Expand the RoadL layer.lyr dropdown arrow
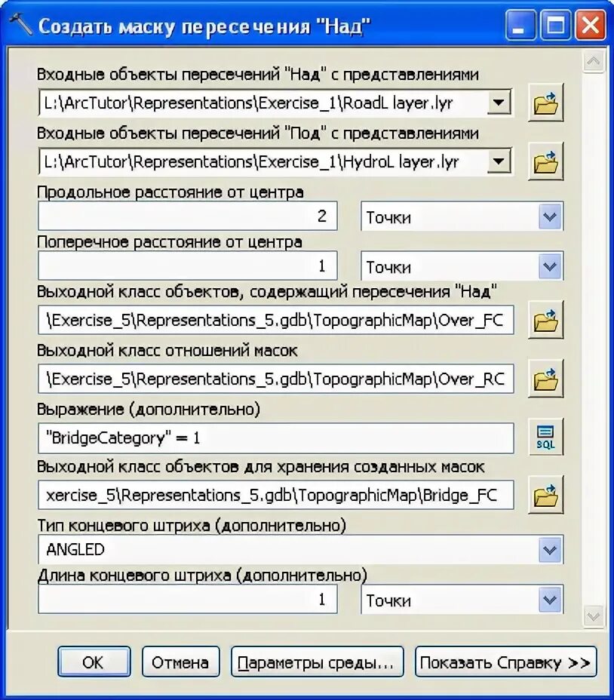 tap(499, 103)
